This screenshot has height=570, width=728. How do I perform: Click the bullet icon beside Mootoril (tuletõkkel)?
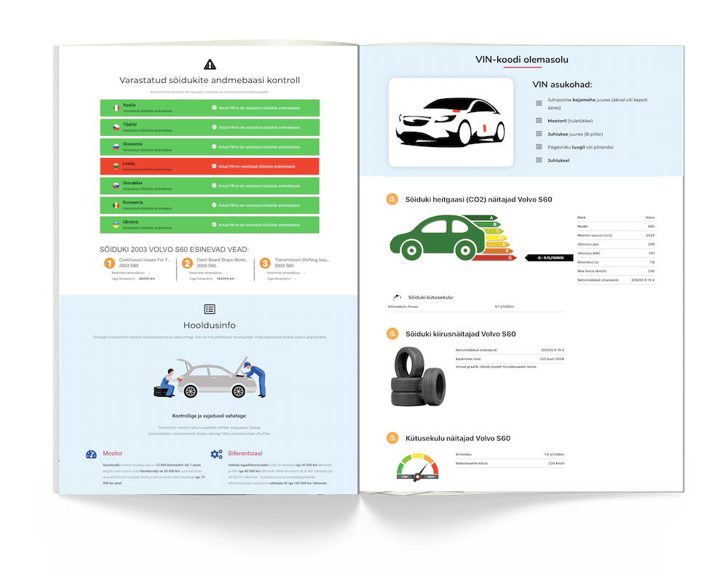539,121
